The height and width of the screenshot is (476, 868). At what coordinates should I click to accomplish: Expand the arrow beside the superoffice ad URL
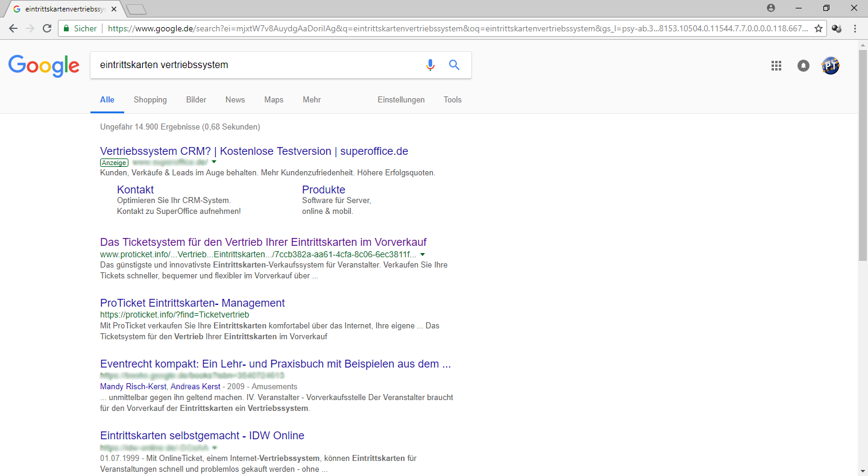(214, 163)
